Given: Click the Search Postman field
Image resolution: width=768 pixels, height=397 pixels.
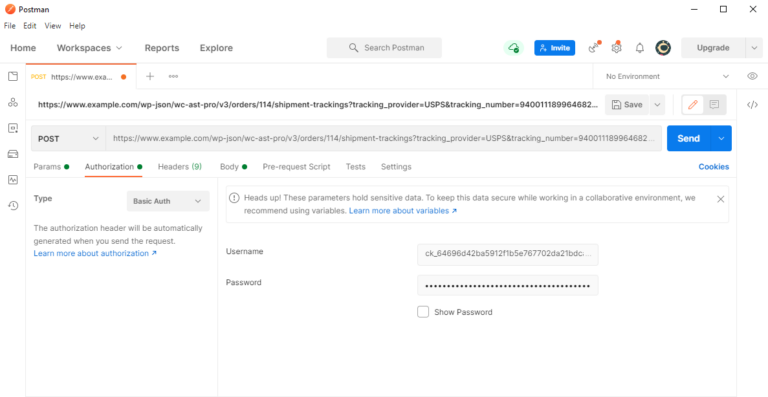Looking at the screenshot, I should pos(384,48).
